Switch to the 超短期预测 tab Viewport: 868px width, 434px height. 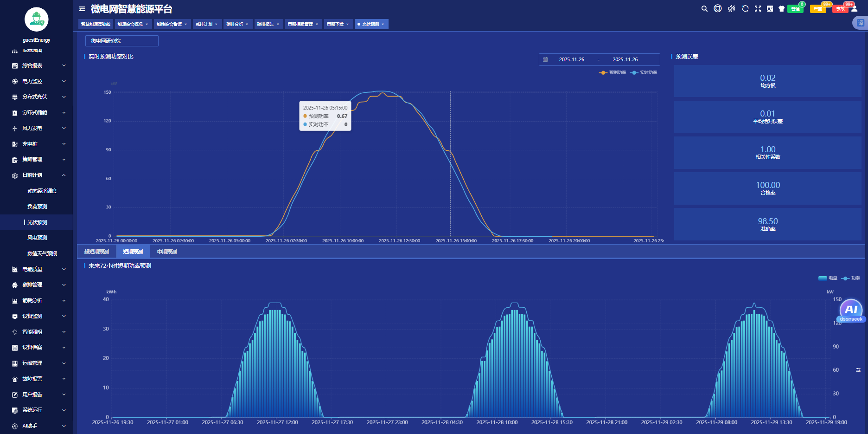coord(96,252)
